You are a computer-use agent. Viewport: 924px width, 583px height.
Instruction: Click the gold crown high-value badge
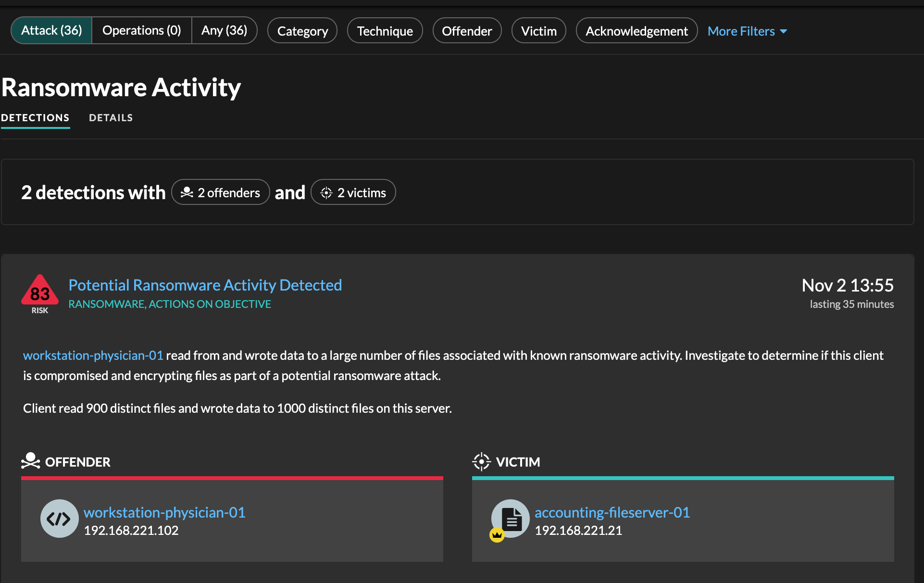[497, 535]
